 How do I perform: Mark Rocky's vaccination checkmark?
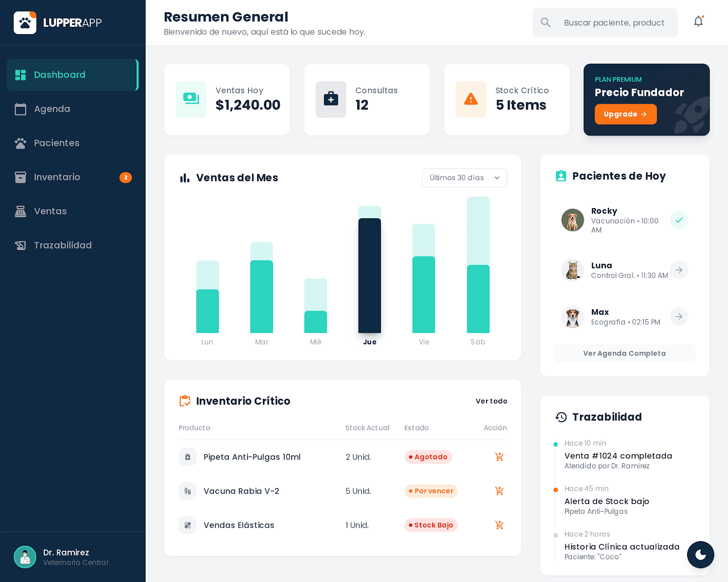[679, 220]
